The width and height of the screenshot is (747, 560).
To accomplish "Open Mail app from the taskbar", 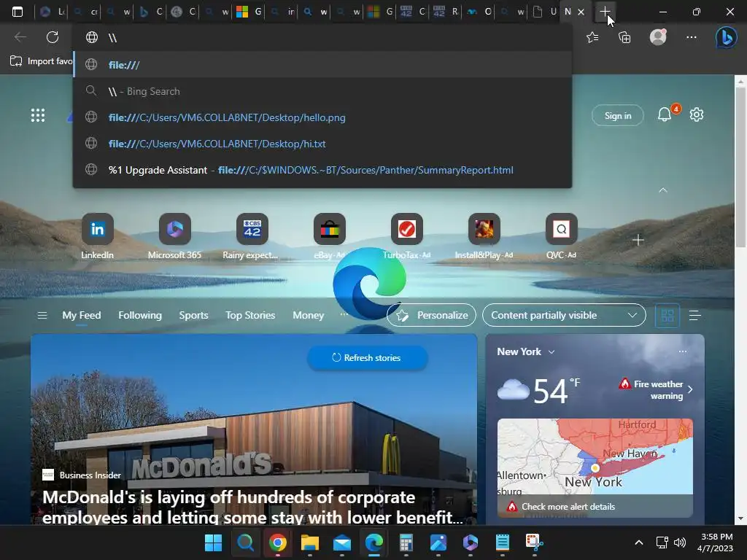I will 342,542.
